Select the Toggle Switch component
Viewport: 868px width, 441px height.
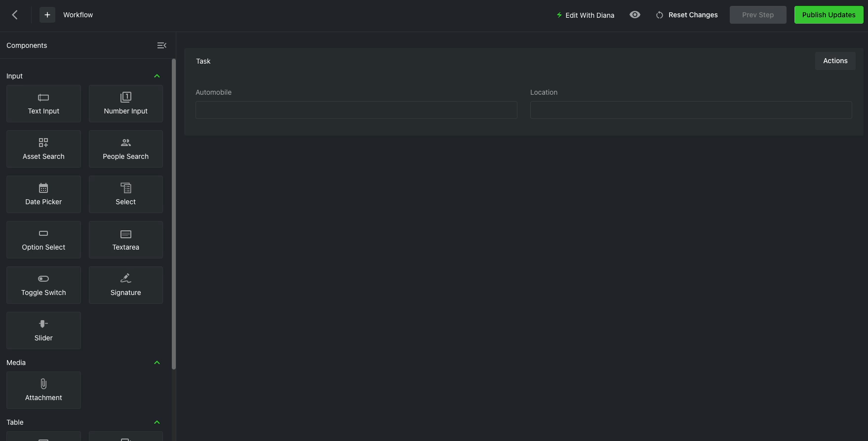point(43,285)
